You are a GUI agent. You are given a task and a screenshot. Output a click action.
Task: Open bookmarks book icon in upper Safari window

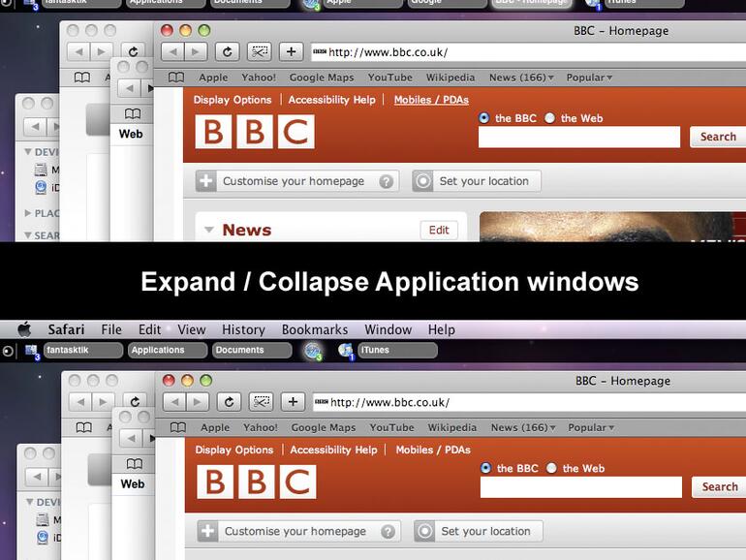(x=176, y=78)
